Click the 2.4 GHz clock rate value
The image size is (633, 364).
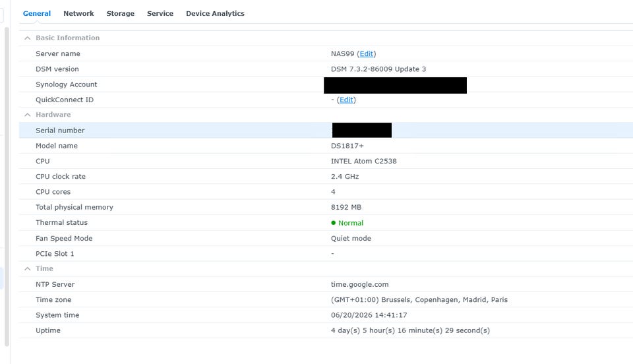[345, 176]
